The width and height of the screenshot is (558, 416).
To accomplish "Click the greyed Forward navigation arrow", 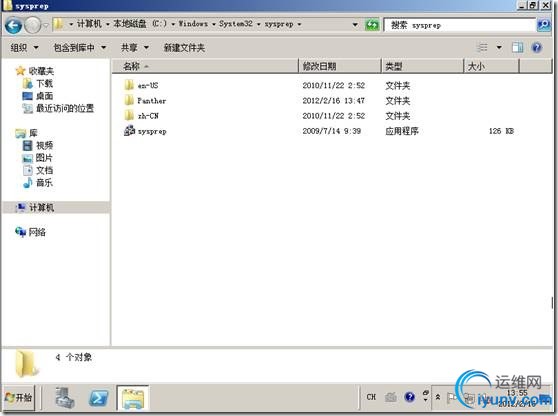I will [x=32, y=25].
